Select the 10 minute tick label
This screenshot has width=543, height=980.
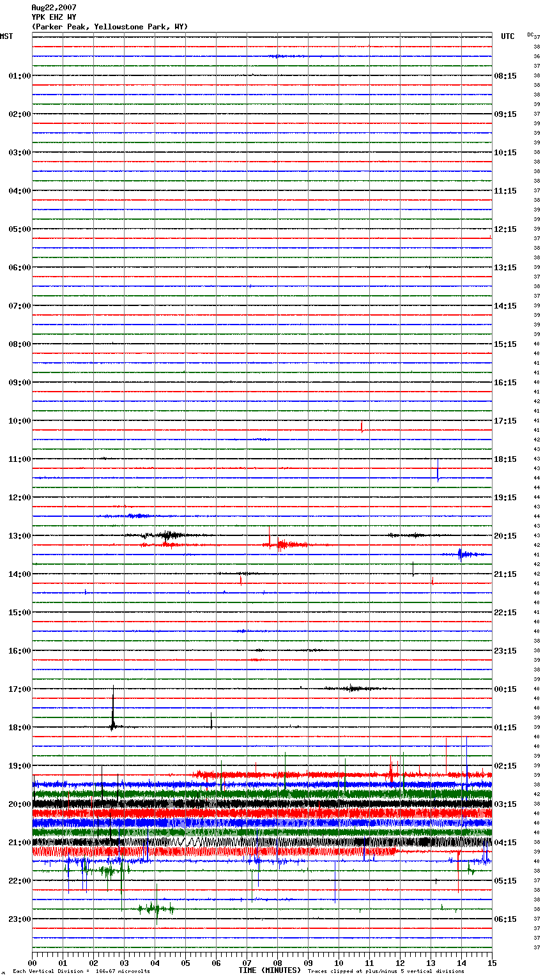pyautogui.click(x=339, y=963)
